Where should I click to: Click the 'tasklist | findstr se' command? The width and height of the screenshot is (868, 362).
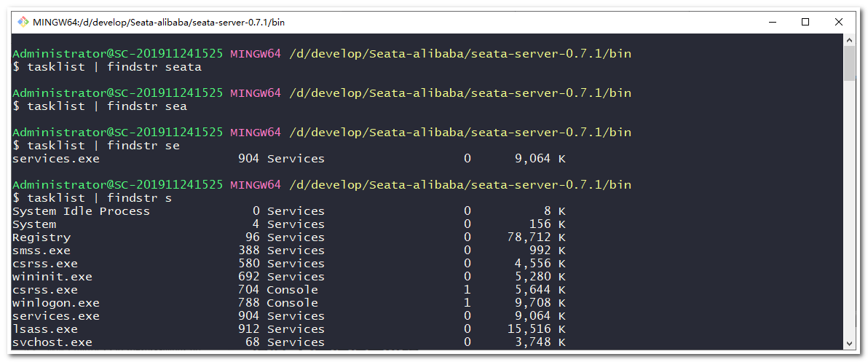pos(103,146)
